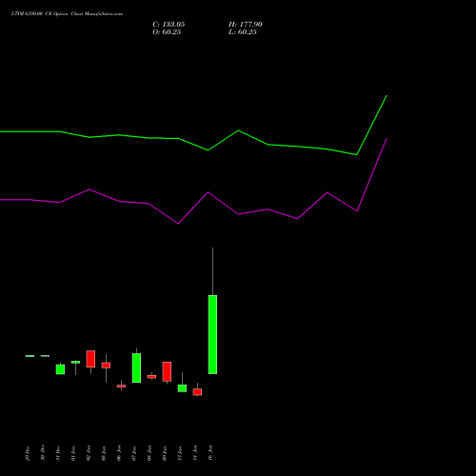The image size is (476, 476).
Task: Click the small green candle on 12 Jan
Action: pyautogui.click(x=182, y=388)
